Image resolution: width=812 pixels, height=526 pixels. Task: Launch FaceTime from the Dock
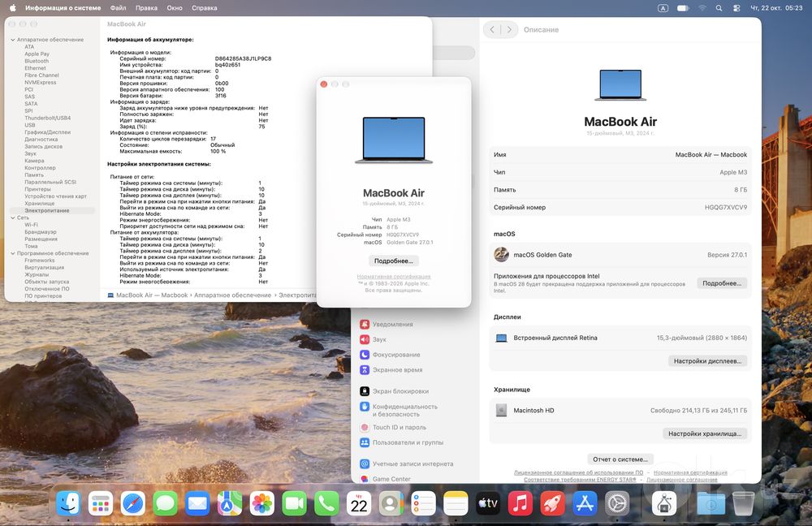point(294,502)
